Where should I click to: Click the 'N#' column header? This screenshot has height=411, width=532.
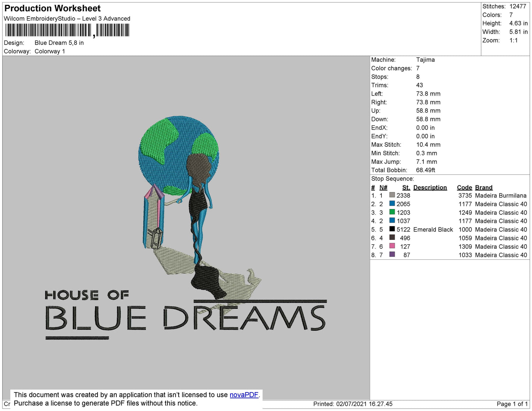pyautogui.click(x=383, y=187)
